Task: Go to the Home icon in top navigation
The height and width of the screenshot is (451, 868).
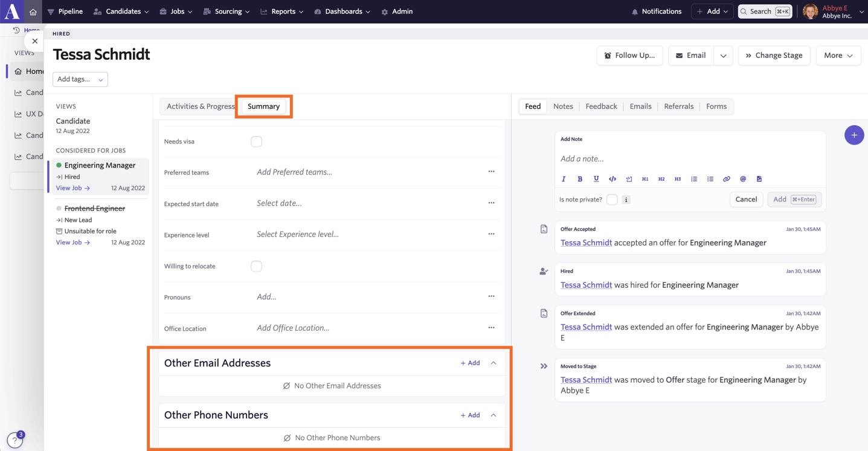Action: coord(33,11)
